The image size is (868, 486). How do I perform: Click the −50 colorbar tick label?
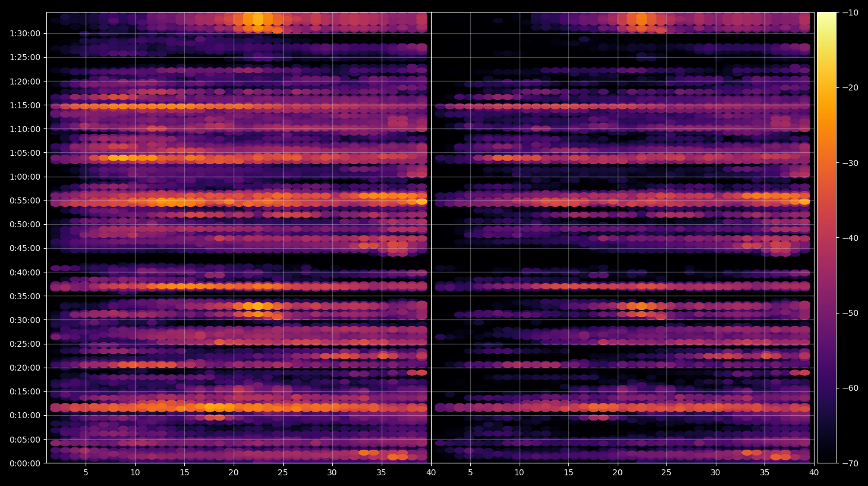[x=851, y=313]
